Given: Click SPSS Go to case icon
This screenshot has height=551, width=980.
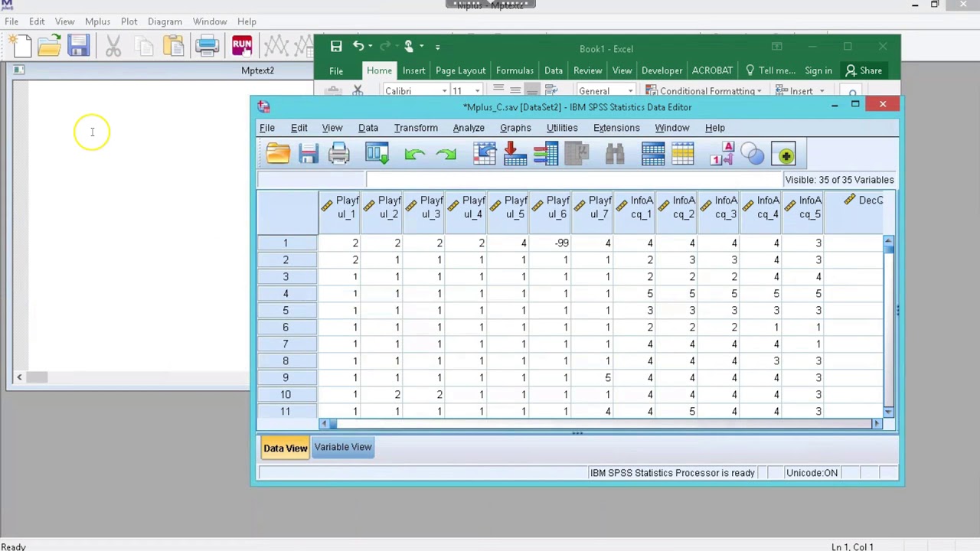Looking at the screenshot, I should tap(485, 155).
